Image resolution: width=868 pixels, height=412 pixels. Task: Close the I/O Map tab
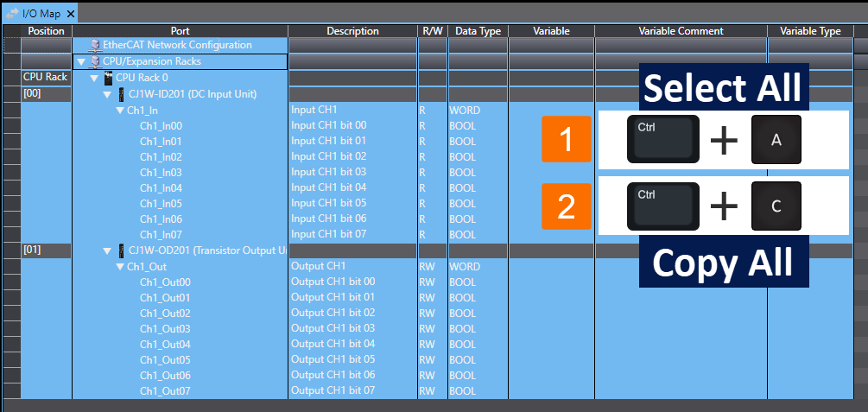70,14
